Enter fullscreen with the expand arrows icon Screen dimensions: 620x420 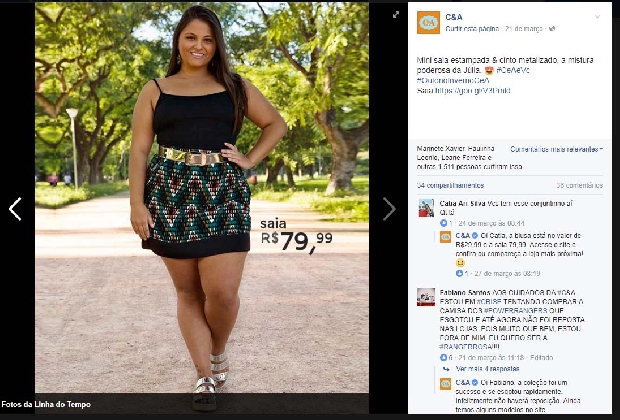tap(396, 15)
